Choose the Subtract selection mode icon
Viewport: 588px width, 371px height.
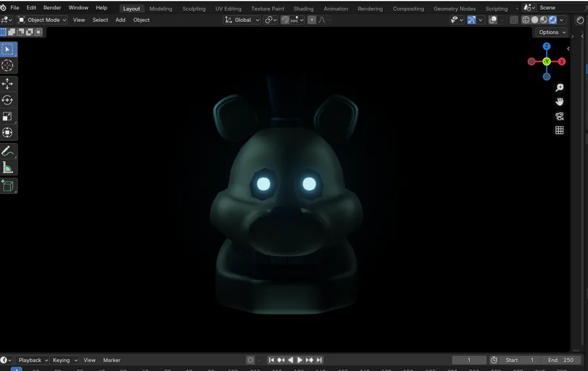point(21,32)
